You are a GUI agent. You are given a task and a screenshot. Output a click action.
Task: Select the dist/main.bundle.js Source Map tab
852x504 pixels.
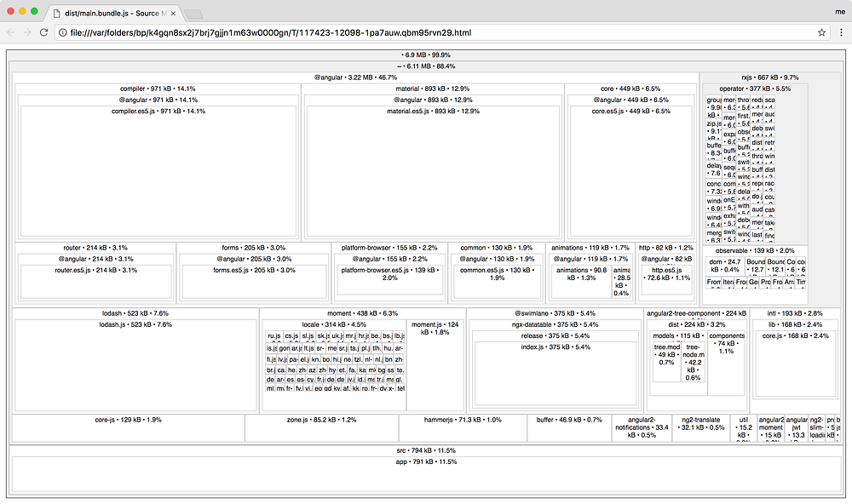tap(114, 13)
